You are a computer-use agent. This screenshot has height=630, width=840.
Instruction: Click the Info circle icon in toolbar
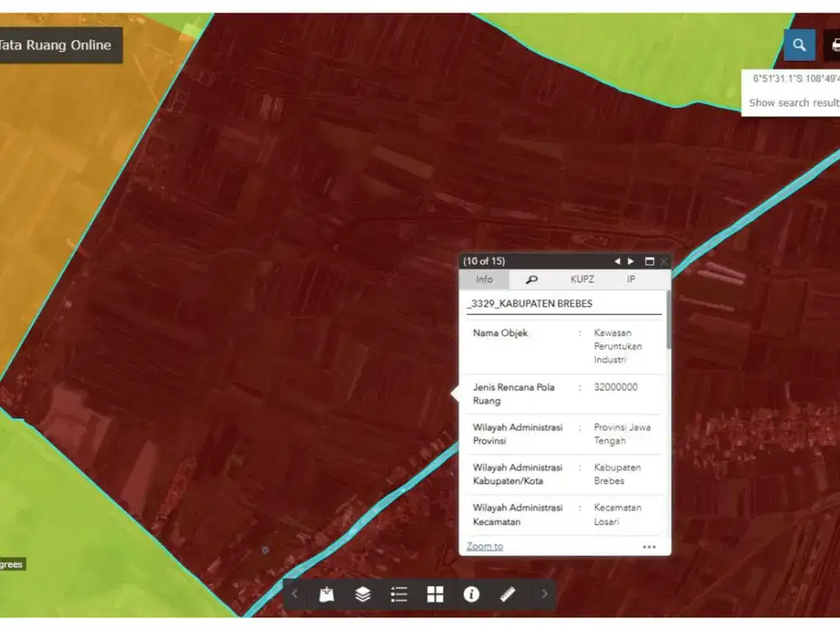pyautogui.click(x=471, y=595)
